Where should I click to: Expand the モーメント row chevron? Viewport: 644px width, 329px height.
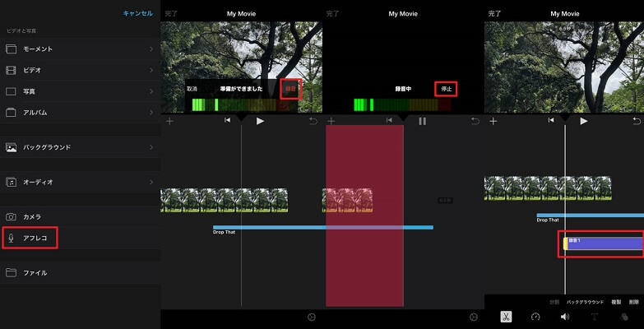coord(151,49)
